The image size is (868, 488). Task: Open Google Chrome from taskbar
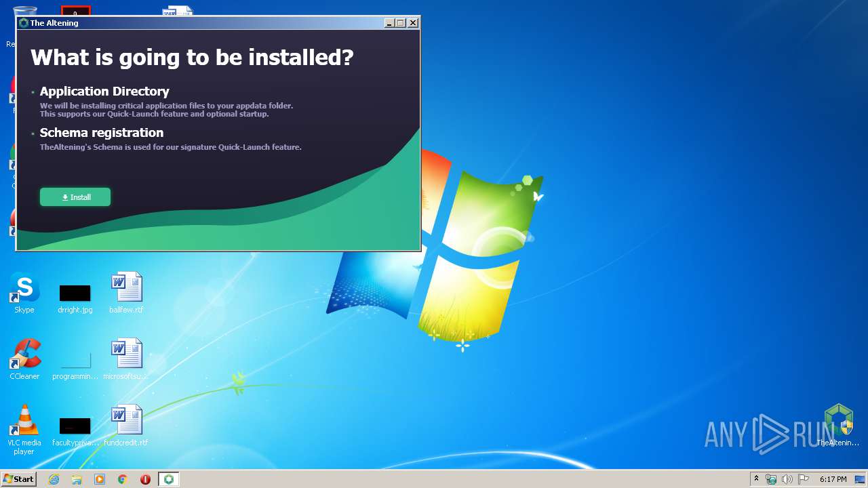pyautogui.click(x=123, y=479)
